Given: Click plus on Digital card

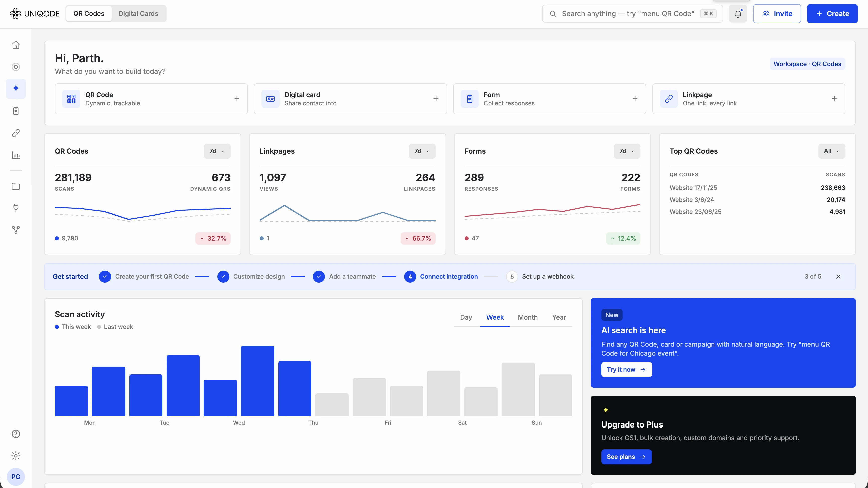Looking at the screenshot, I should coord(436,98).
